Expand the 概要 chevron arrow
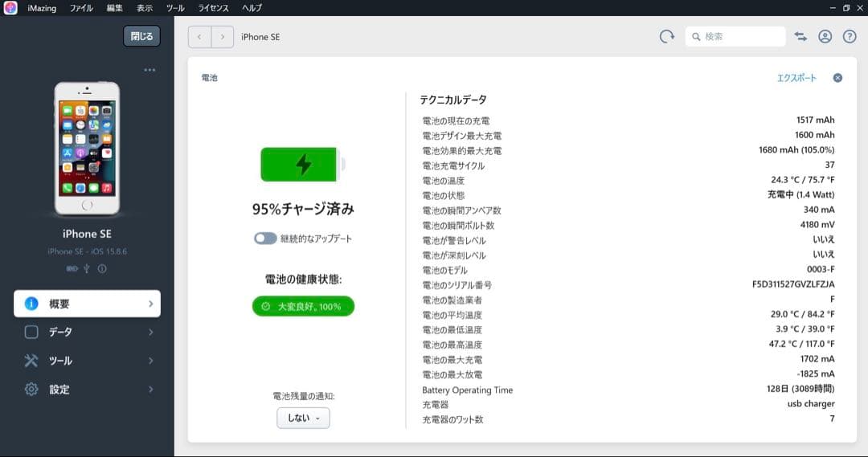The height and width of the screenshot is (457, 868). (x=150, y=304)
